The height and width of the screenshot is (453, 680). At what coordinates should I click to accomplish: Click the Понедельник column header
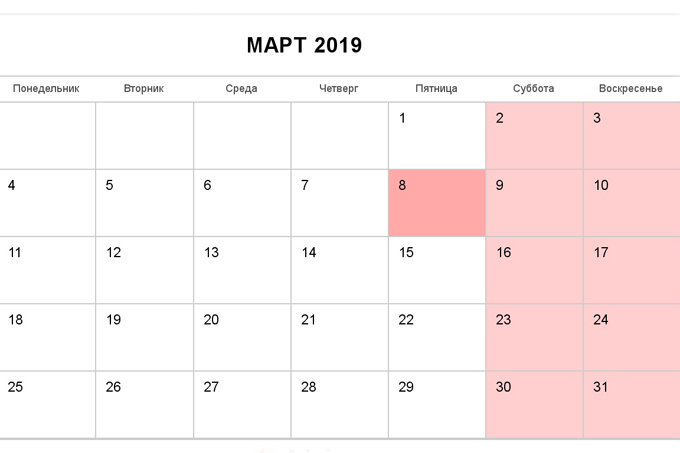pyautogui.click(x=46, y=88)
